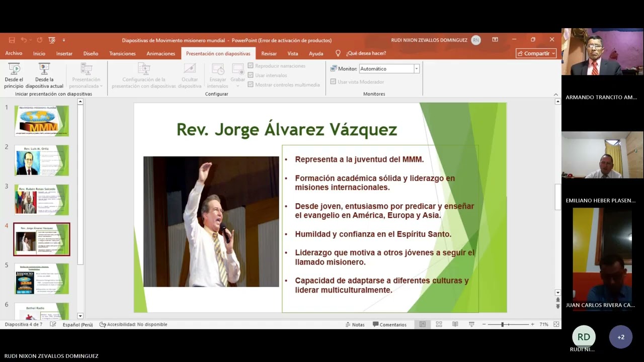
Task: Switch to the Revisar tab
Action: coord(269,53)
